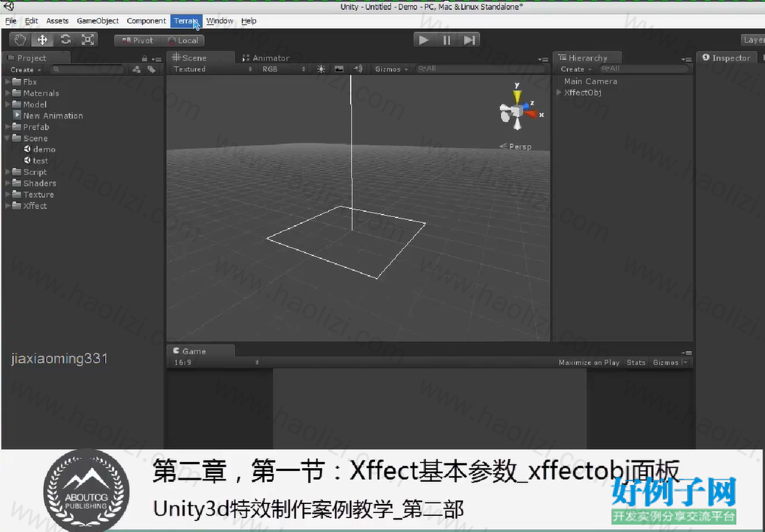The height and width of the screenshot is (532, 765).
Task: Switch to the Animator tab
Action: (x=266, y=58)
